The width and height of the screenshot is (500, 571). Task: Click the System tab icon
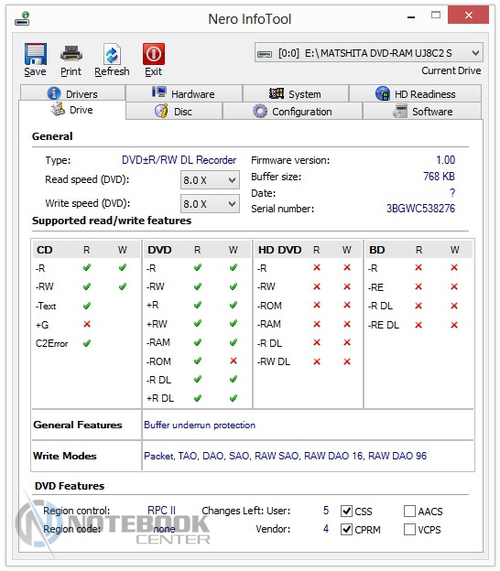click(x=276, y=94)
